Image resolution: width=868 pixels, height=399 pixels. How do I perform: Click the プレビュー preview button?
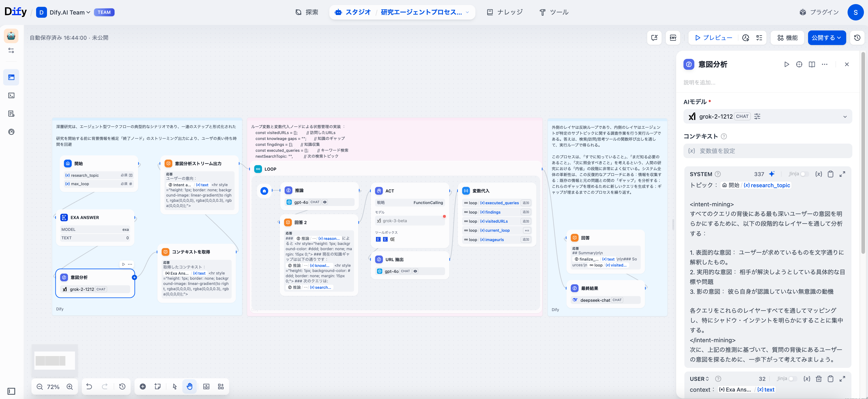[x=713, y=38]
